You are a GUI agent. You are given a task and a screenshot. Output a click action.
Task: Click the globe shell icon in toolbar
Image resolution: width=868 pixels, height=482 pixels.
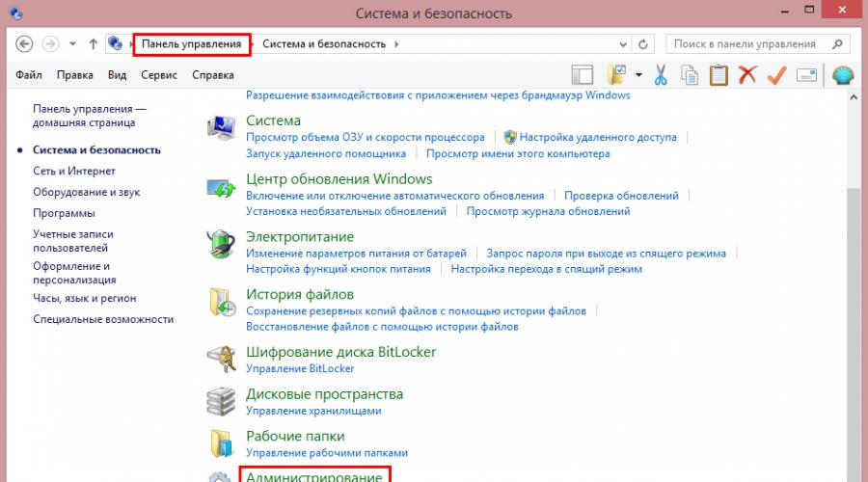tap(843, 74)
